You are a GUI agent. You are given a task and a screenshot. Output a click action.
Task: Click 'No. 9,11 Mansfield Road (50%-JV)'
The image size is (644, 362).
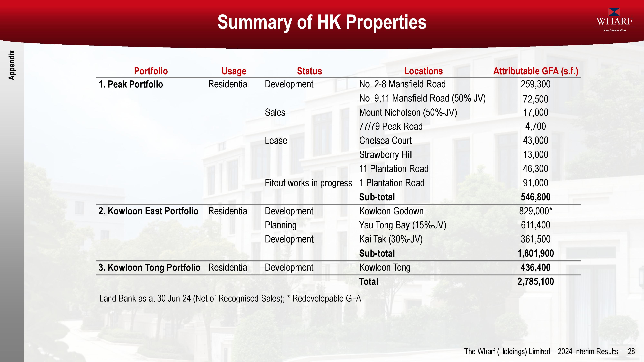coord(422,98)
